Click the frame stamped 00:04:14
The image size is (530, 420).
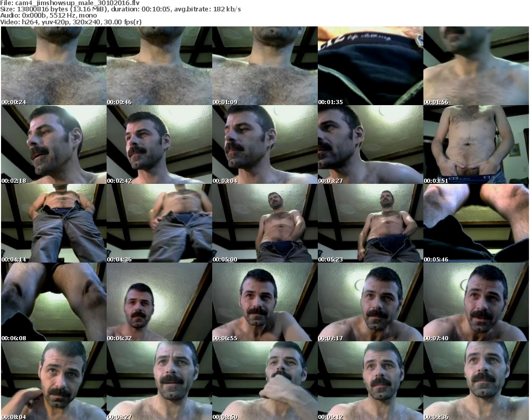coord(54,223)
